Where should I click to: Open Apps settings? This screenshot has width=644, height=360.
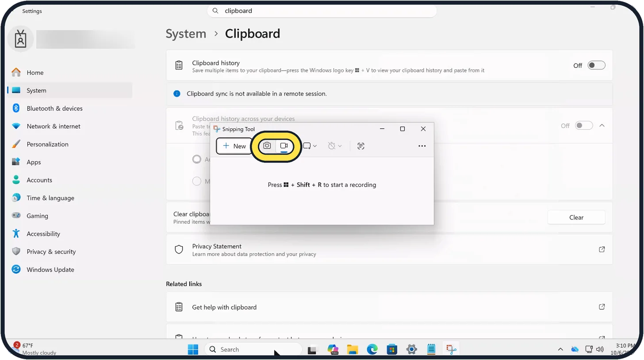(x=70, y=162)
